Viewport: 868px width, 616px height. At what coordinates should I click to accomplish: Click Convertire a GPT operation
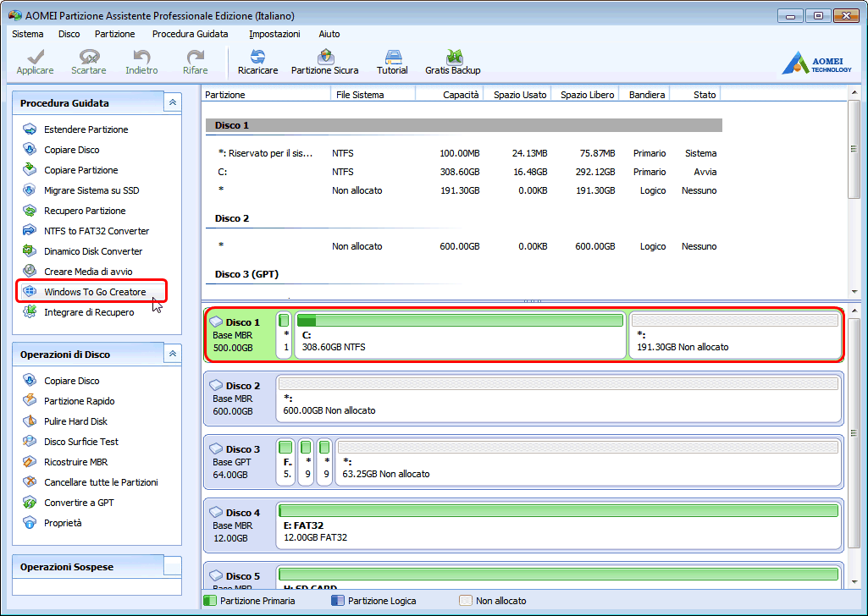pos(78,503)
